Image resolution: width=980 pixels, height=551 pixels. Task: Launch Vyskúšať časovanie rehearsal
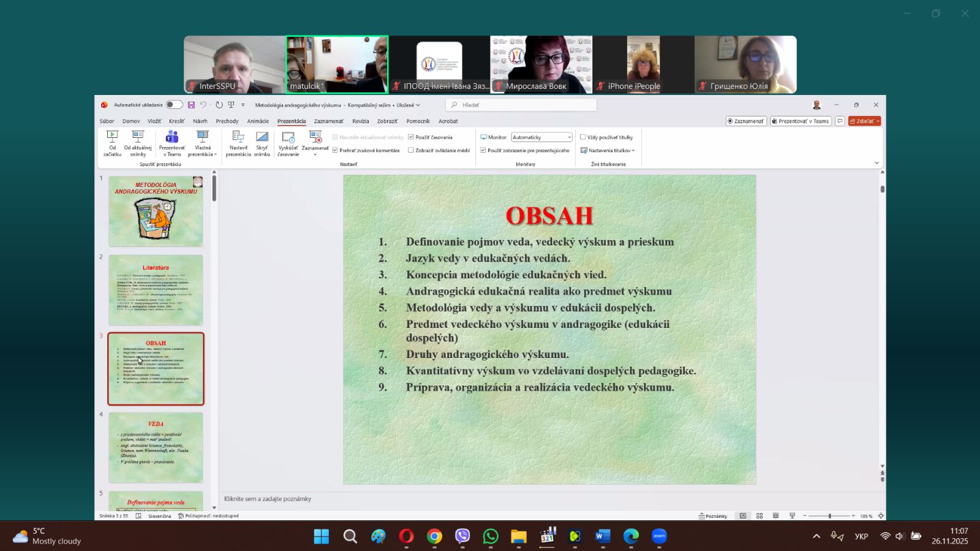click(x=288, y=143)
